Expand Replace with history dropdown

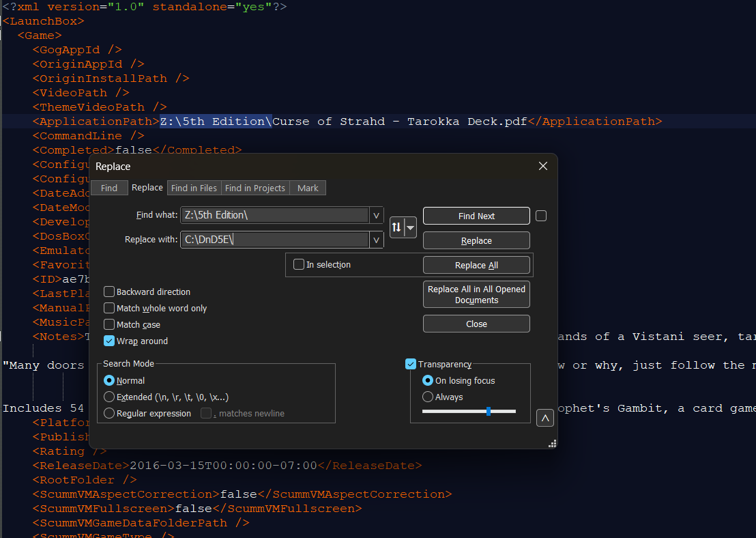click(376, 240)
